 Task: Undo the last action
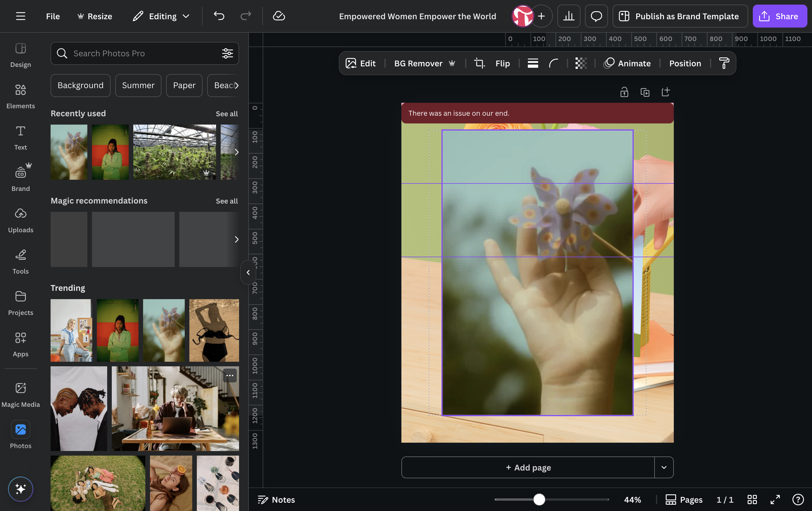coord(219,16)
